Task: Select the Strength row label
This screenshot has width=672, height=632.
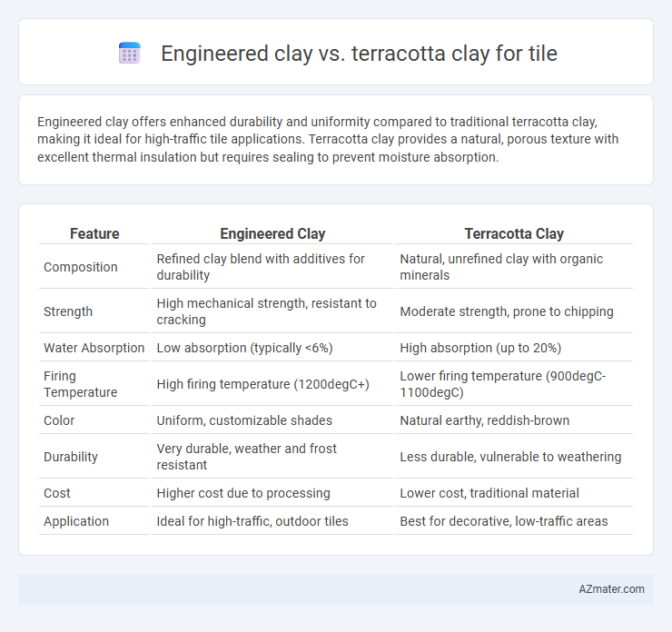Action: (68, 311)
